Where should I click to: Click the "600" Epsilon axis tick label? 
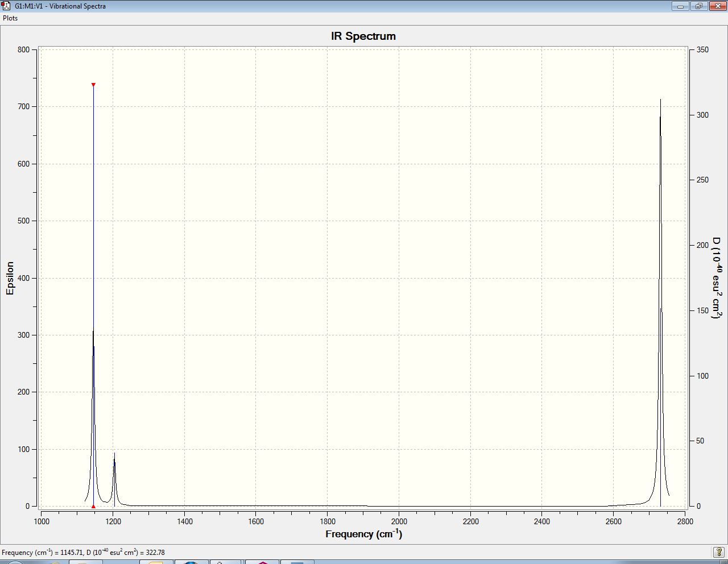pyautogui.click(x=23, y=164)
